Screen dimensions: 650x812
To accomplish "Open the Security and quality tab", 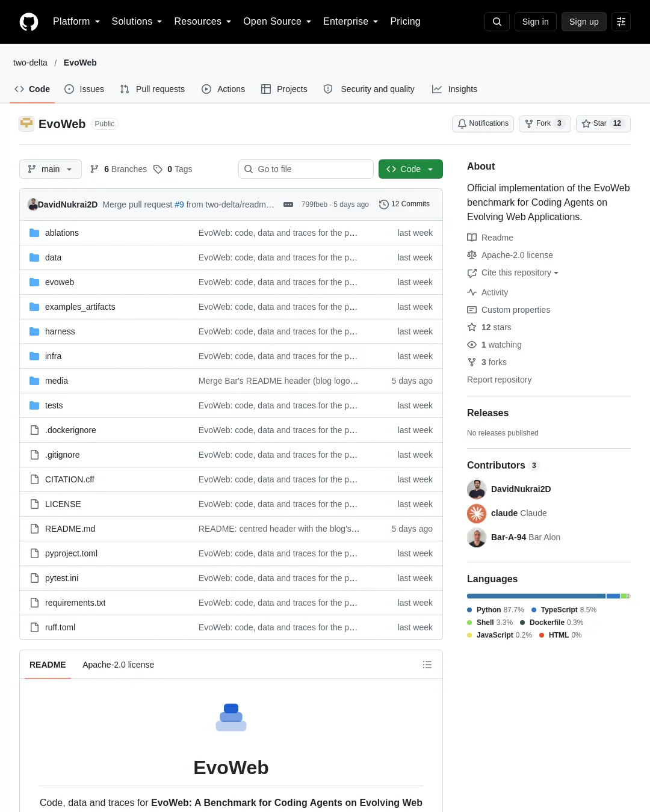I will pos(369,89).
